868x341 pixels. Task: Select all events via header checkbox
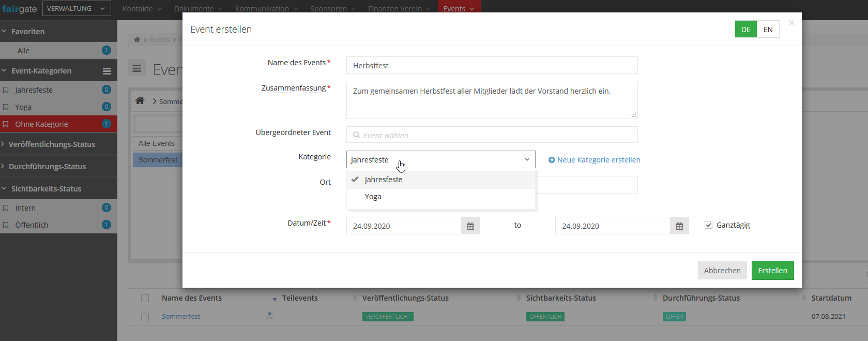coord(145,298)
